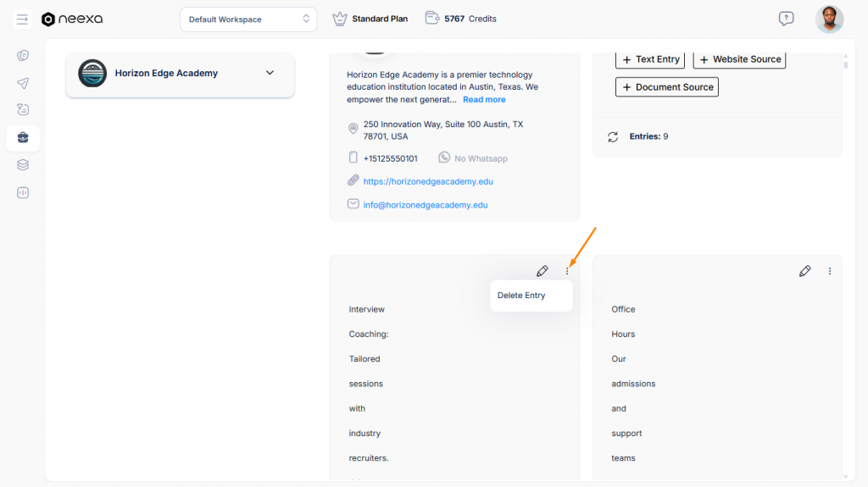Select Delete Entry from the menu
The width and height of the screenshot is (868, 487).
pyautogui.click(x=521, y=296)
